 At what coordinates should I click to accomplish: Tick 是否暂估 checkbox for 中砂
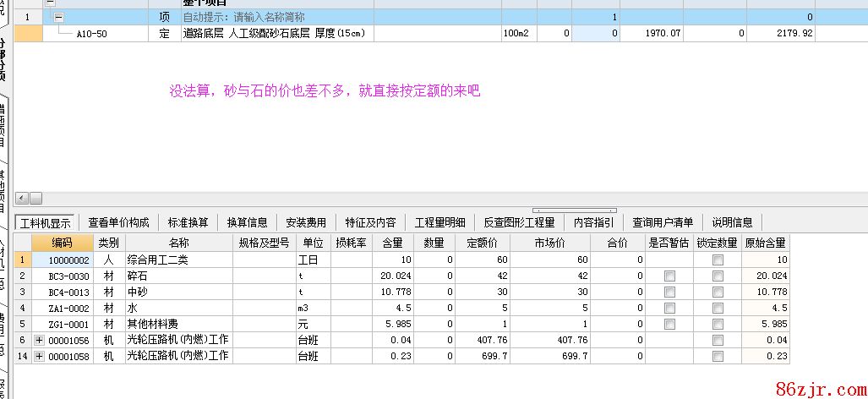[669, 292]
